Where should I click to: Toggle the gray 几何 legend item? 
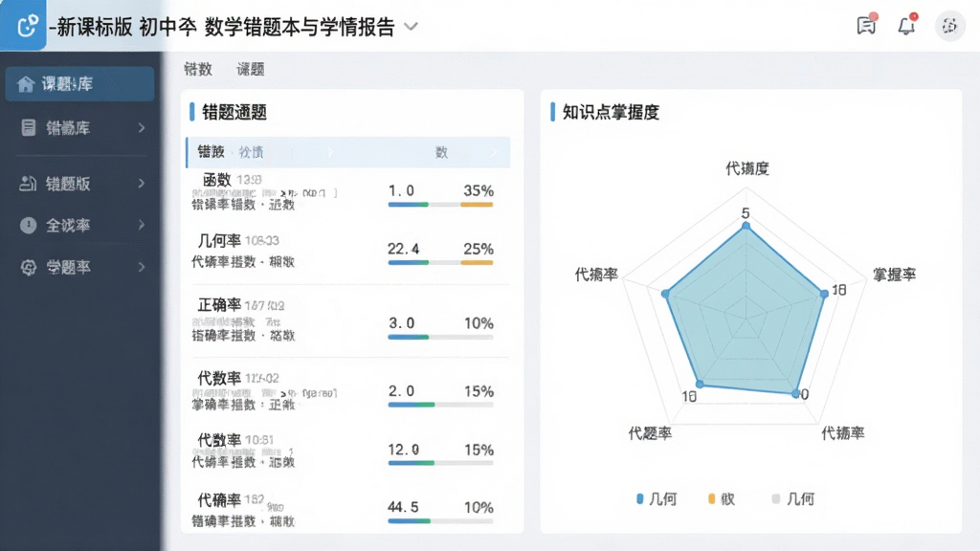793,498
